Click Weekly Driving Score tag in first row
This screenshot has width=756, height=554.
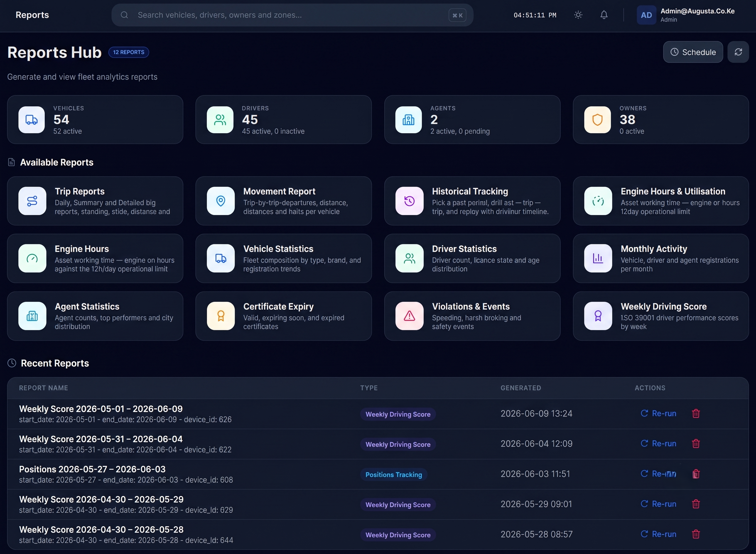coord(398,414)
